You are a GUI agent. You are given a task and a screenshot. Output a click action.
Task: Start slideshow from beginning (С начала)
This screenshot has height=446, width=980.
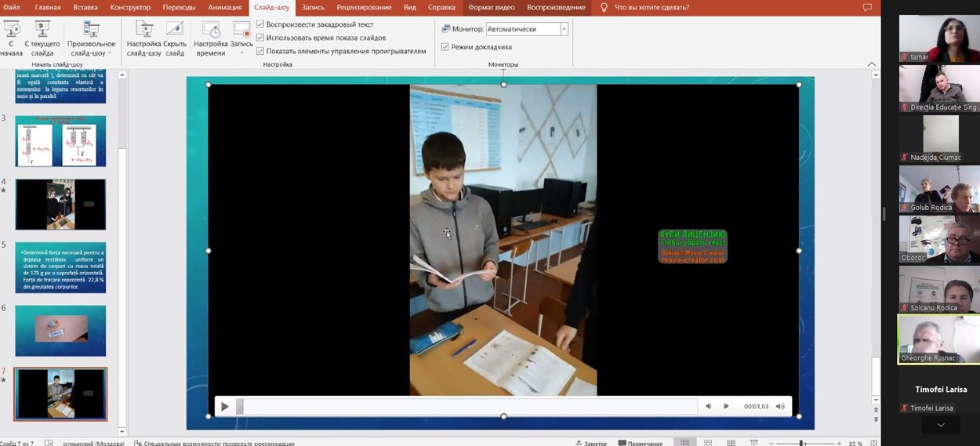coord(12,37)
